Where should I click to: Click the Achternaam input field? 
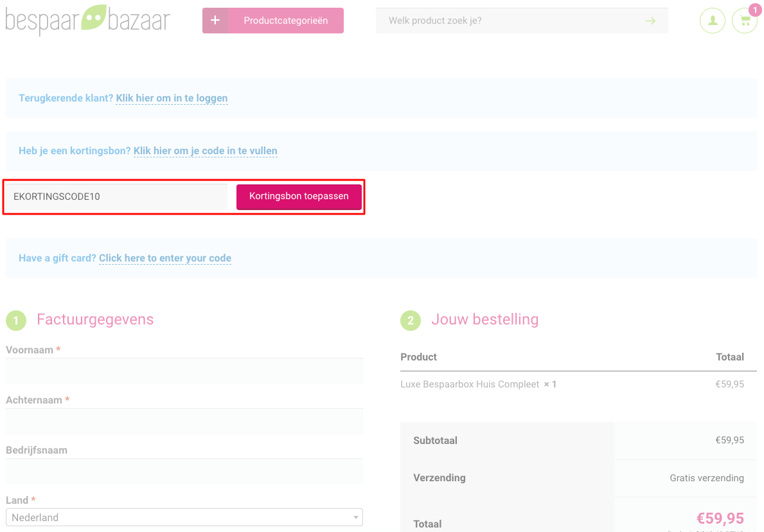pyautogui.click(x=184, y=421)
